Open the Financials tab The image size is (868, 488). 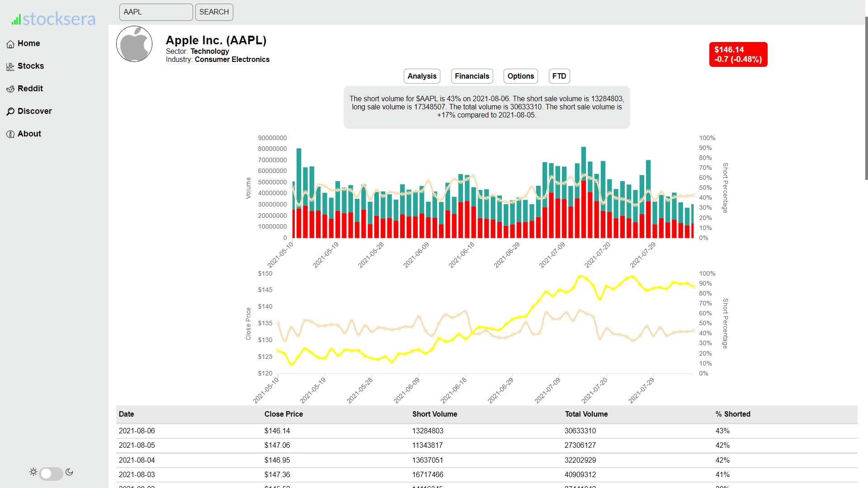pyautogui.click(x=472, y=76)
